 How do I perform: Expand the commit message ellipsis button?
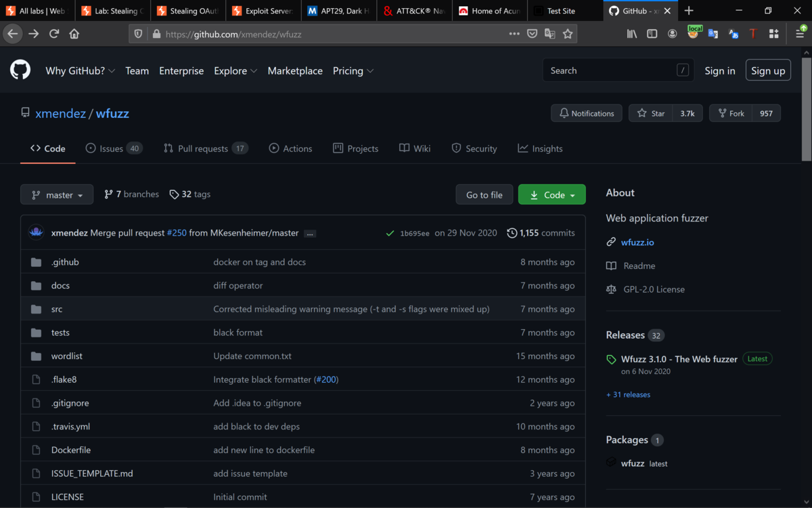pos(310,233)
